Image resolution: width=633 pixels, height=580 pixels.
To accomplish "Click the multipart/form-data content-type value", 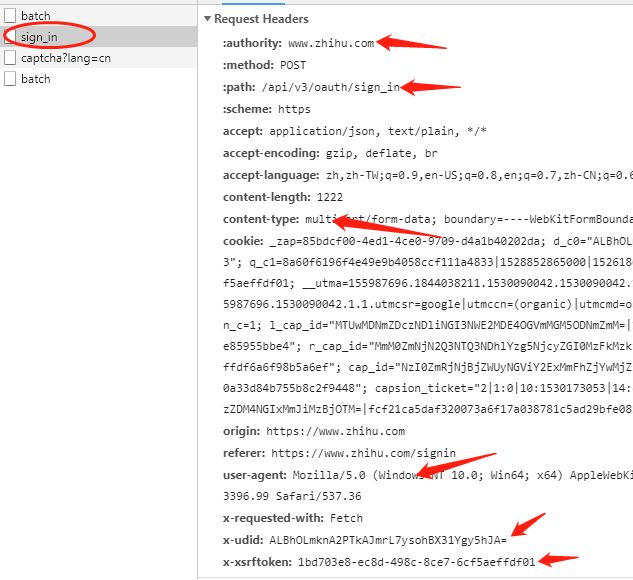I will pyautogui.click(x=469, y=219).
